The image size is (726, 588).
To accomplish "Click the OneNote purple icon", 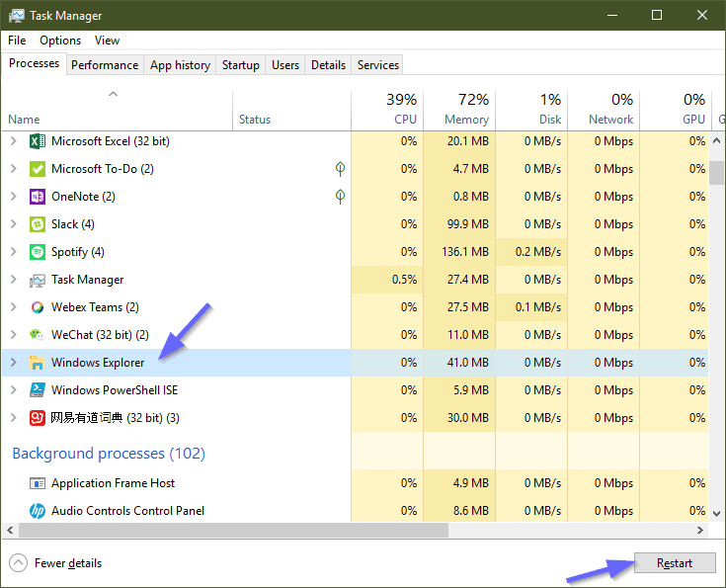I will [x=38, y=197].
